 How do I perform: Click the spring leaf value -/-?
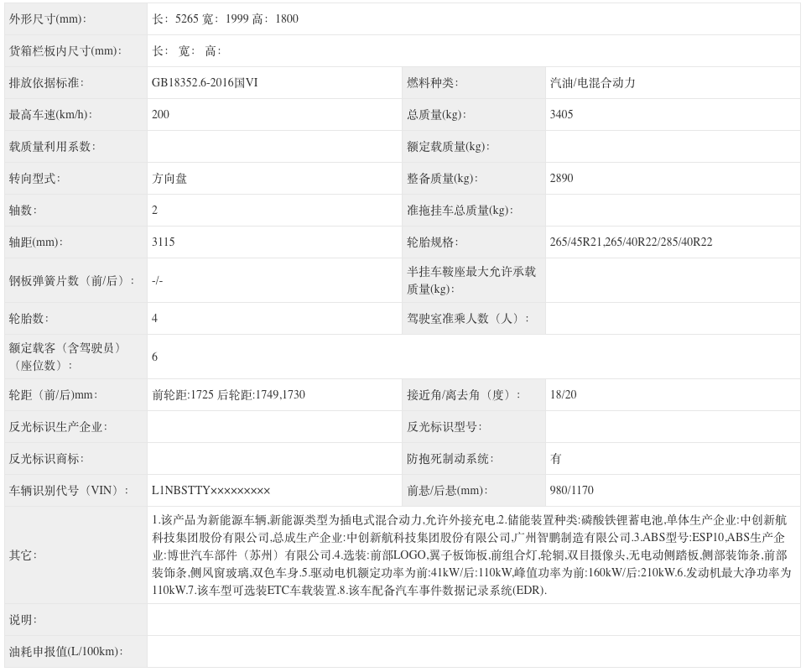click(x=158, y=279)
